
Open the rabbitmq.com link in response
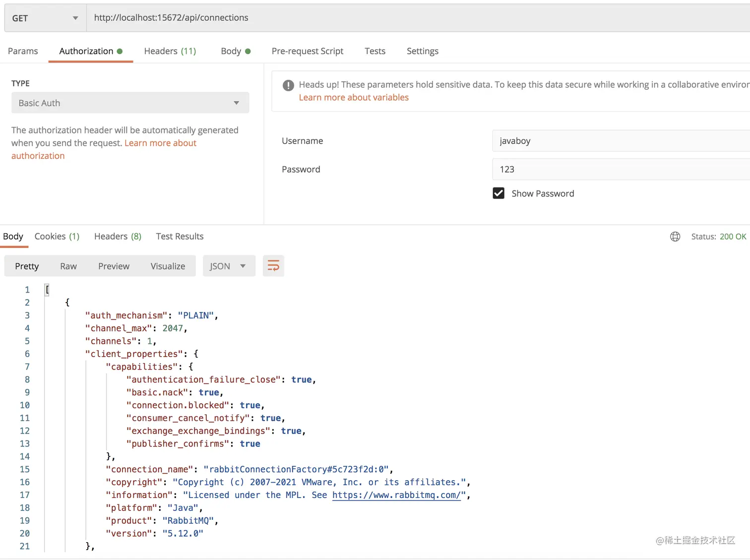coord(396,495)
